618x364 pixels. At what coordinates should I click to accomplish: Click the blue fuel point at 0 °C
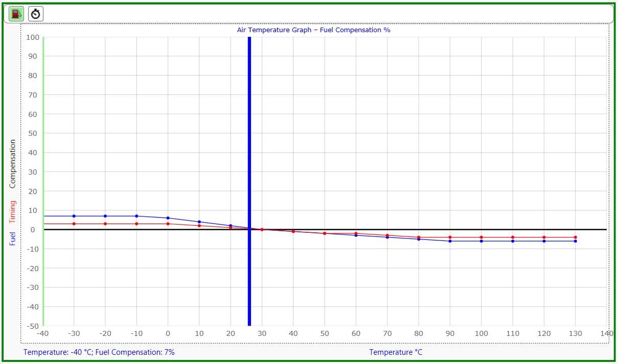[168, 217]
